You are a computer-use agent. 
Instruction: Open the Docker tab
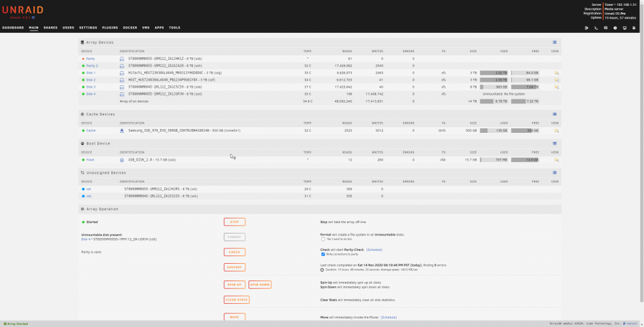pyautogui.click(x=130, y=28)
